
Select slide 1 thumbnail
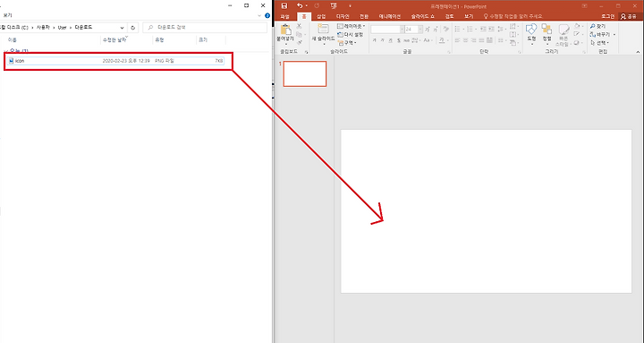pos(305,74)
